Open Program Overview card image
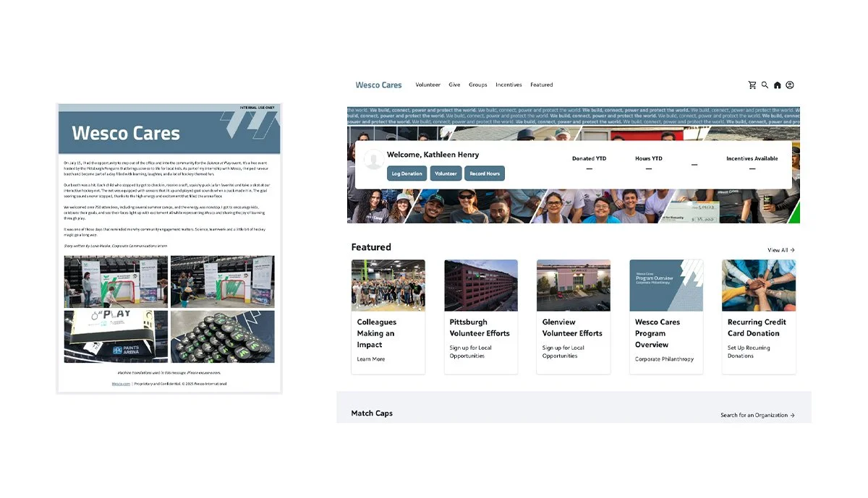868x498 pixels. (x=666, y=286)
